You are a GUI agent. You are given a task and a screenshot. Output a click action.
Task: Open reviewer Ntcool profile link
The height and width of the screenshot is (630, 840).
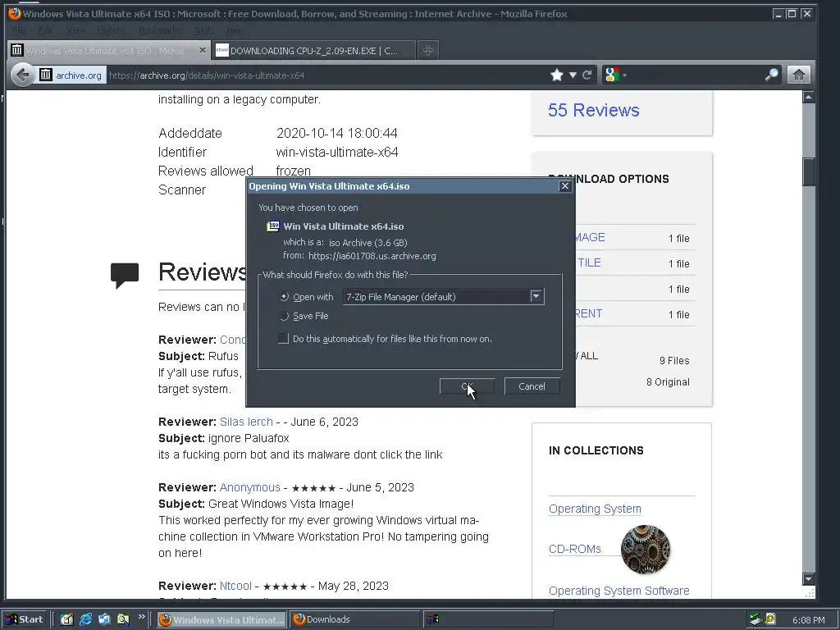coord(235,586)
